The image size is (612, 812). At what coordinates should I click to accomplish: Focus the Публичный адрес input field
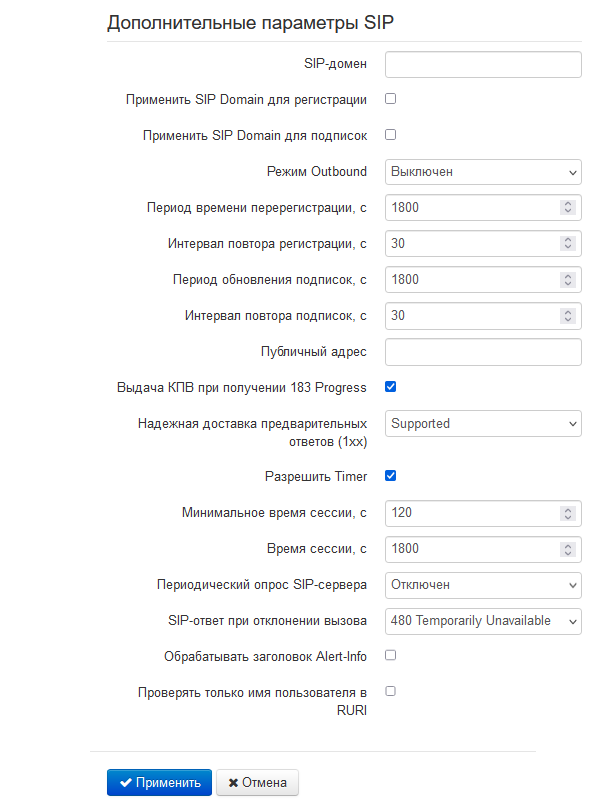tap(483, 352)
